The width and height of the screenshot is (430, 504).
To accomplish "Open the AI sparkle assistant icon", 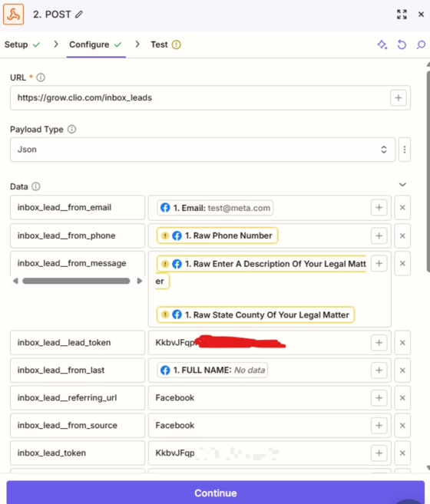I will click(x=382, y=44).
